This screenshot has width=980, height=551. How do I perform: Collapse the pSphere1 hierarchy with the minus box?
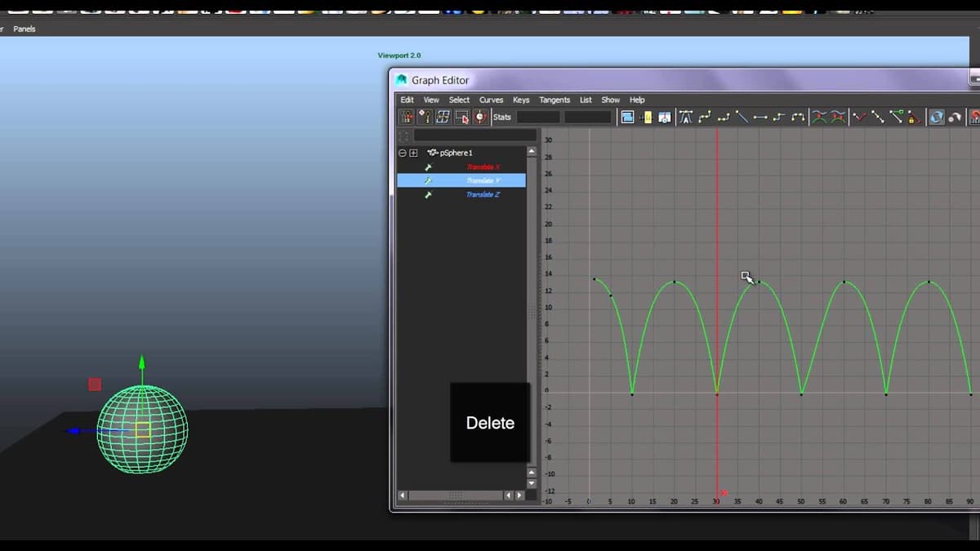coord(403,153)
